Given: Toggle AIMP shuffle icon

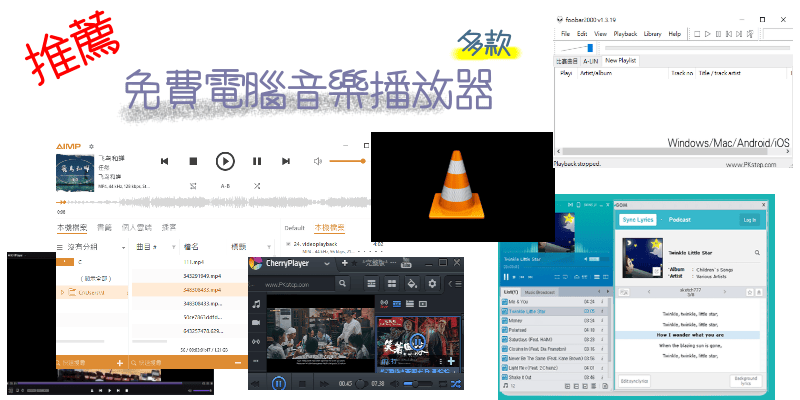Looking at the screenshot, I should tap(257, 186).
